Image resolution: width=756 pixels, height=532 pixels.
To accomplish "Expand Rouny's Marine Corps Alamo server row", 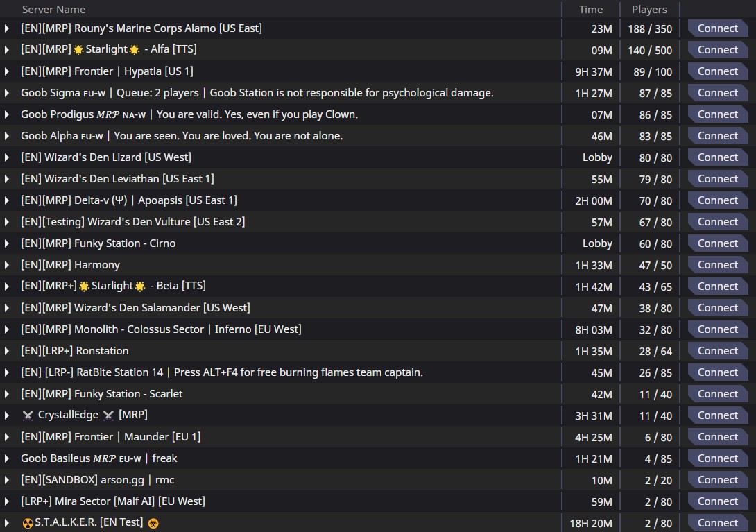I will pyautogui.click(x=7, y=28).
